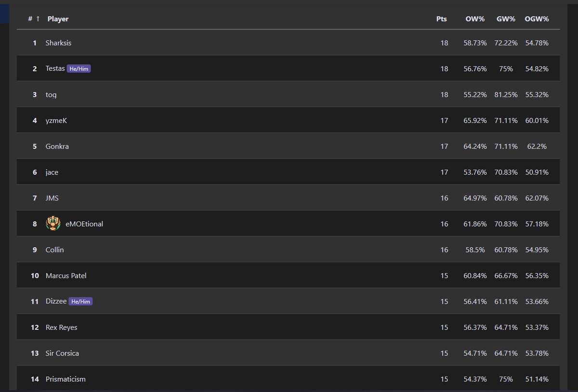Click Rex Reyes OGW% value 53.37%
The width and height of the screenshot is (578, 392).
tap(537, 327)
